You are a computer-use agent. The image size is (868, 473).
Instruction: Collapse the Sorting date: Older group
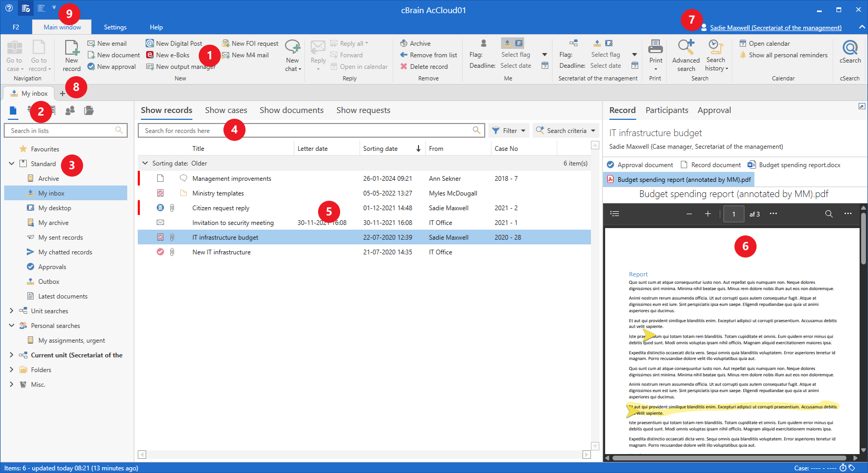pos(145,163)
